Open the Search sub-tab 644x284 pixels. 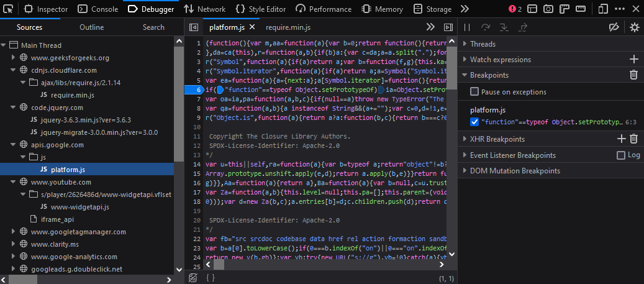(x=153, y=27)
